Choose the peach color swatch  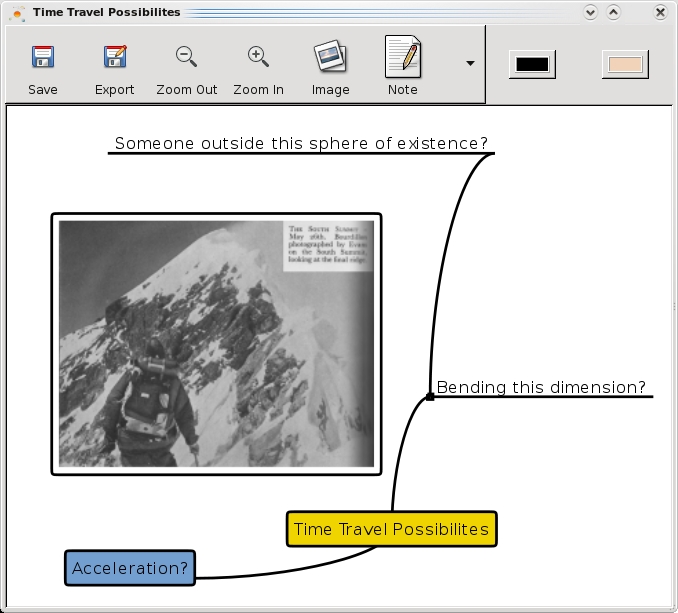(625, 64)
